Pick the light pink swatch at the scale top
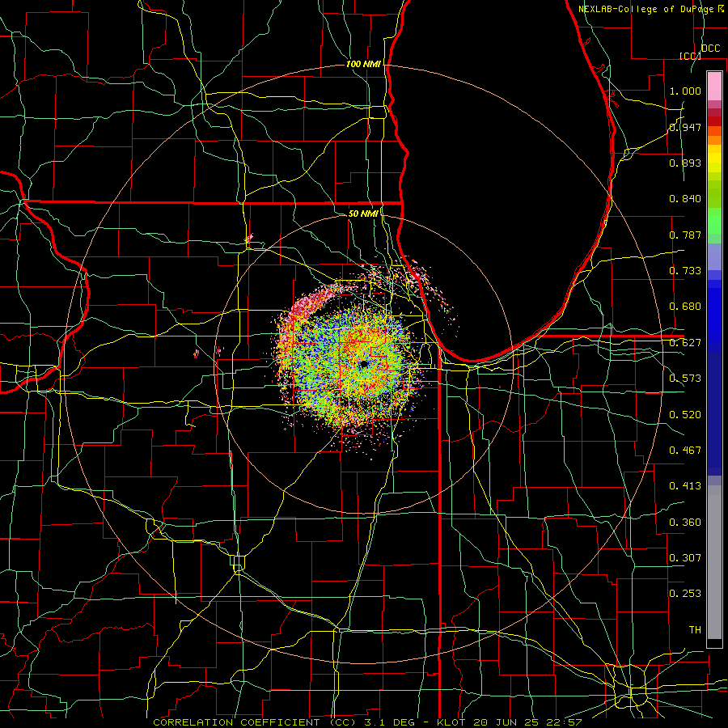This screenshot has height=728, width=728. [x=714, y=86]
